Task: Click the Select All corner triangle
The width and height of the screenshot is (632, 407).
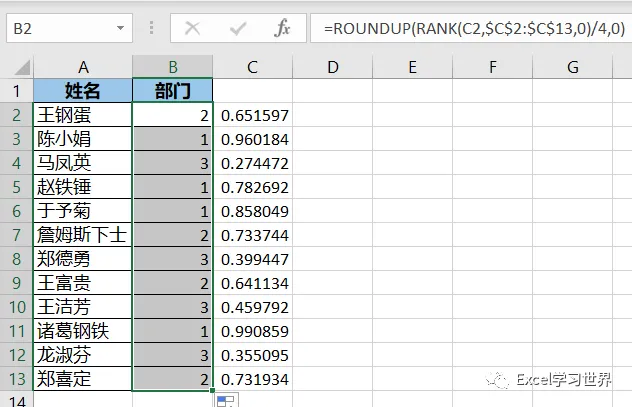Action: pos(22,67)
